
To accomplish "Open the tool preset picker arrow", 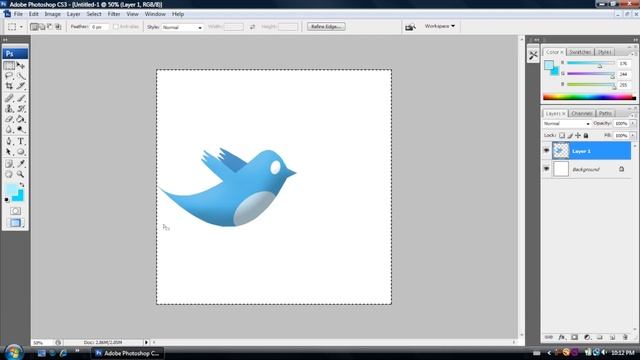I will click(x=21, y=27).
